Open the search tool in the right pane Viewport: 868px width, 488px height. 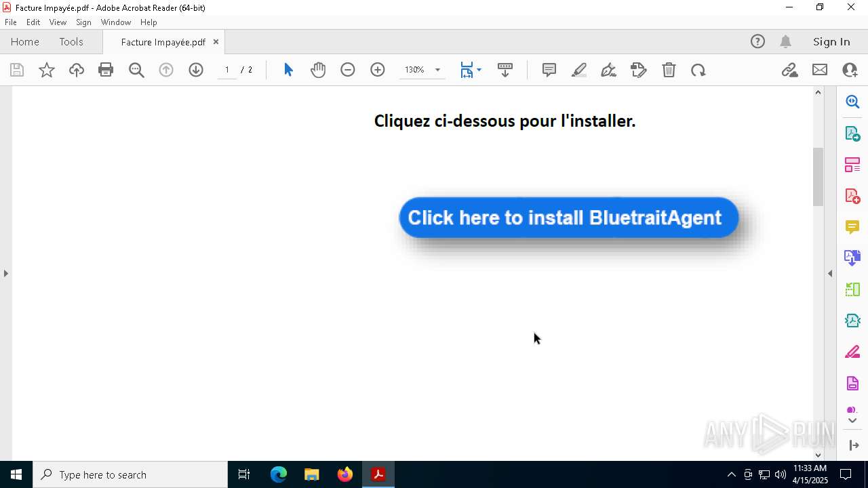coord(852,102)
